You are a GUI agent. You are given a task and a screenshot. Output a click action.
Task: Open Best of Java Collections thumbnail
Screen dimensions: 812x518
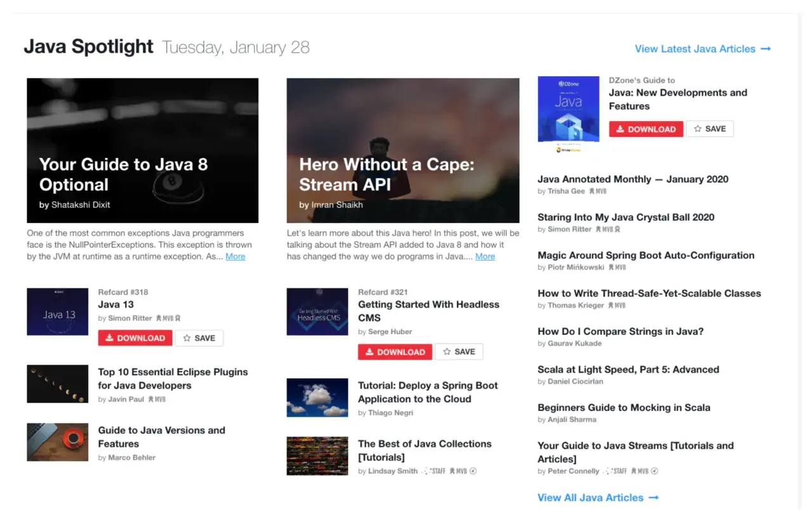318,456
